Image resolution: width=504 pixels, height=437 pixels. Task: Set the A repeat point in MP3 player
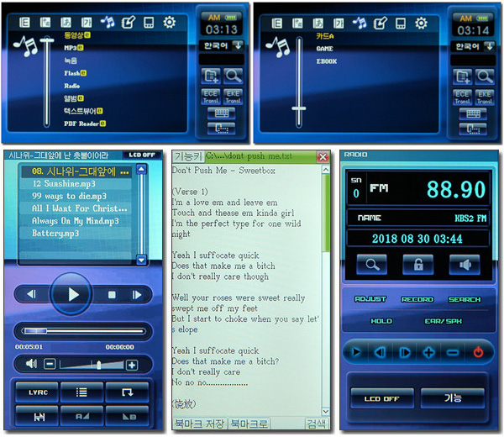tap(82, 417)
